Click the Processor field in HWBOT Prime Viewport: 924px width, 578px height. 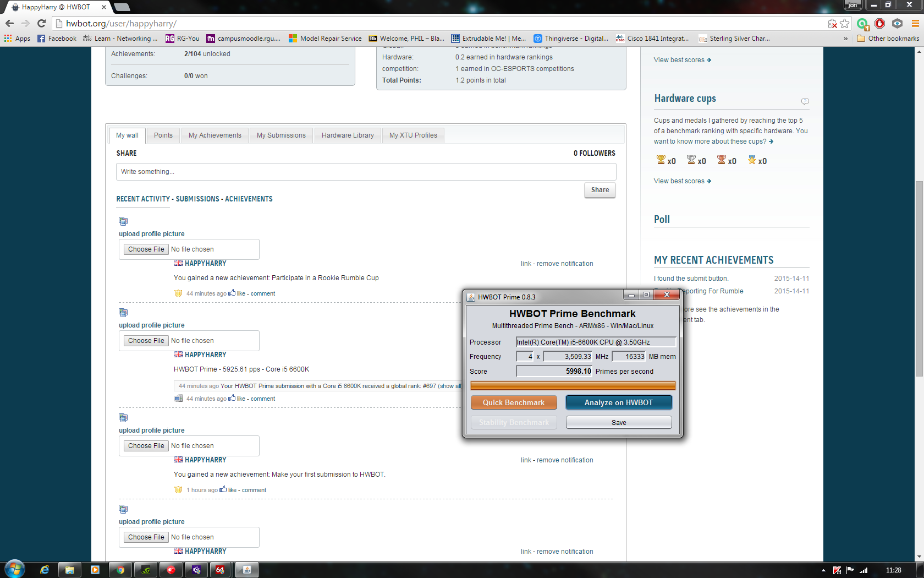coord(596,342)
